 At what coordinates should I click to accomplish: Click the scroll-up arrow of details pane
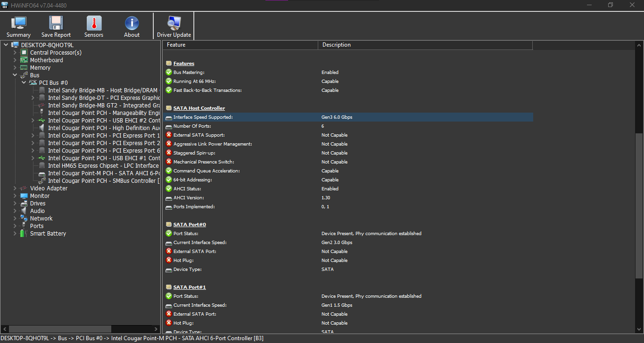click(639, 45)
